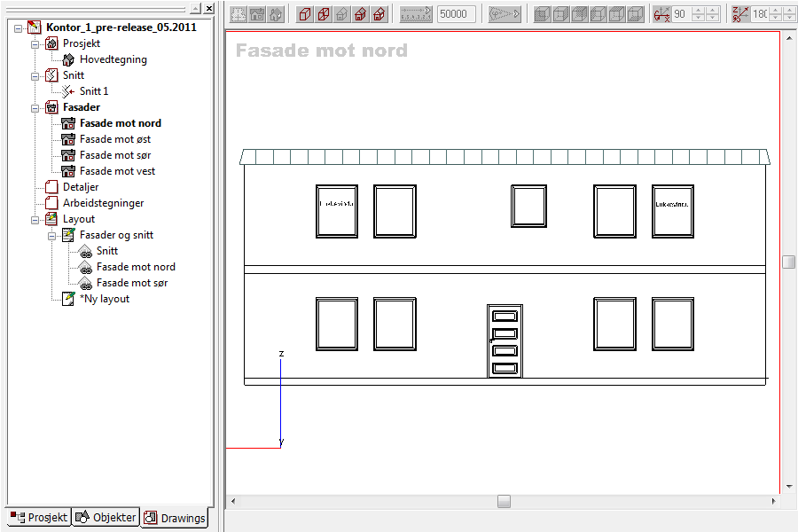Click the Z rotation angle input field
The image size is (798, 532).
[759, 14]
